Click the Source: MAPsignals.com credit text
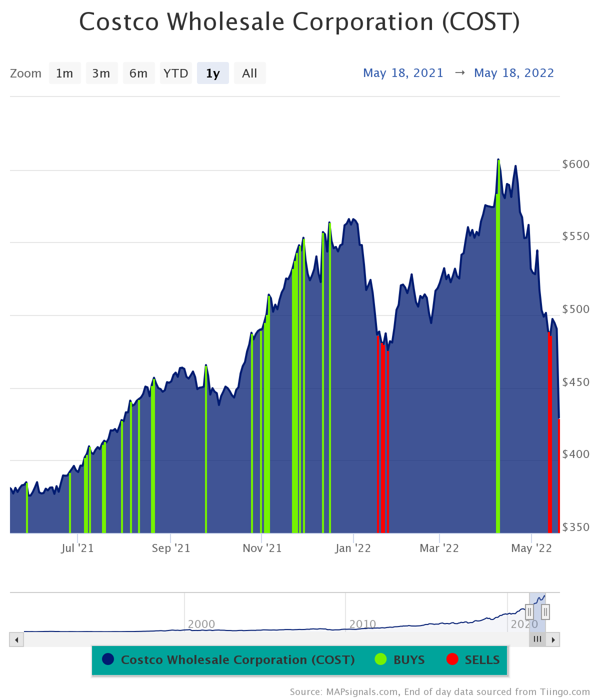Screen dimensions: 600x700 coord(440,692)
